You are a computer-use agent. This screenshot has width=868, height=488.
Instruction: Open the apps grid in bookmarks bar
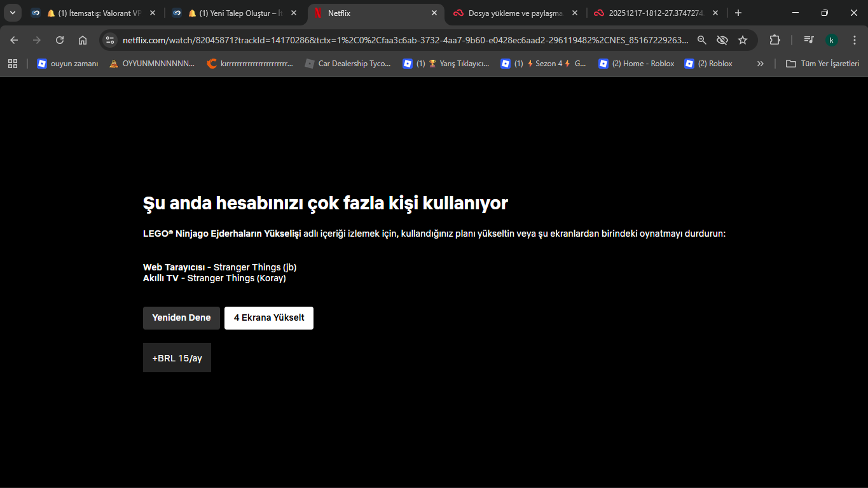tap(13, 64)
